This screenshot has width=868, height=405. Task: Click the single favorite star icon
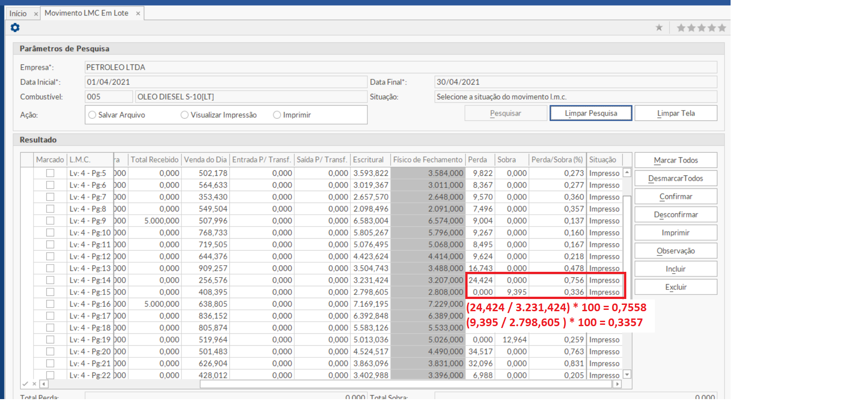click(x=659, y=28)
